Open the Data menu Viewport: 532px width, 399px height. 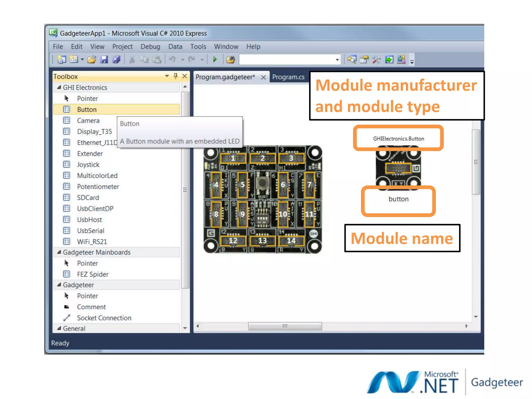pos(175,46)
